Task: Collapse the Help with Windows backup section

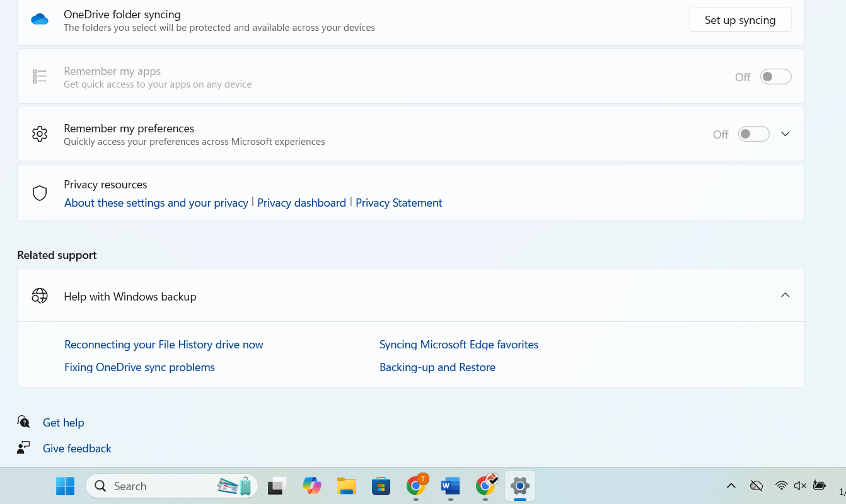Action: tap(785, 295)
